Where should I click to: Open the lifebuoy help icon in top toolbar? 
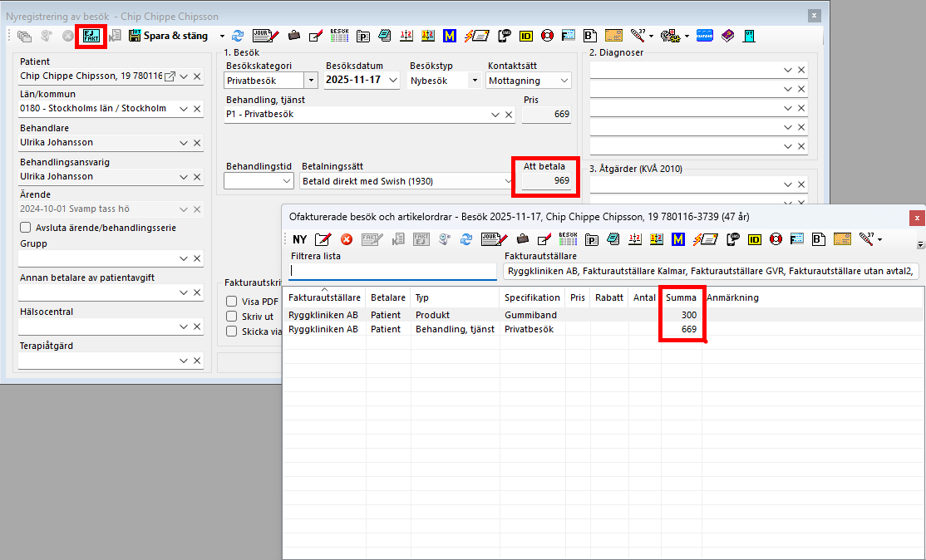click(x=547, y=36)
